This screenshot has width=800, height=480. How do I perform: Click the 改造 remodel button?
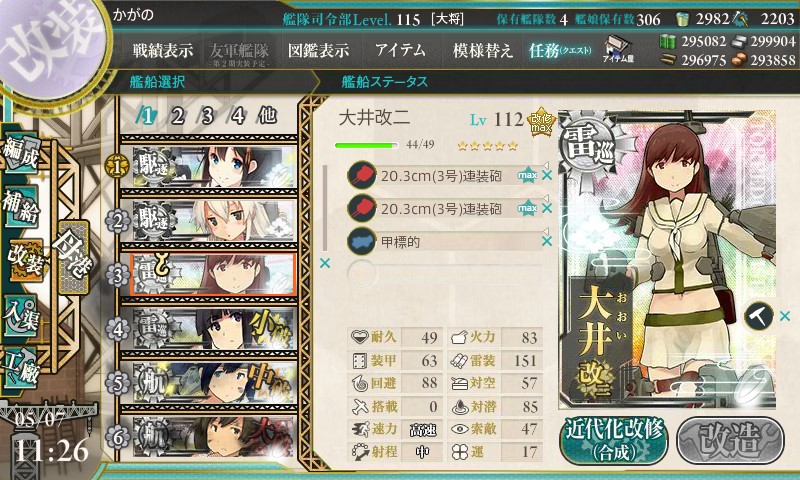[x=731, y=441]
